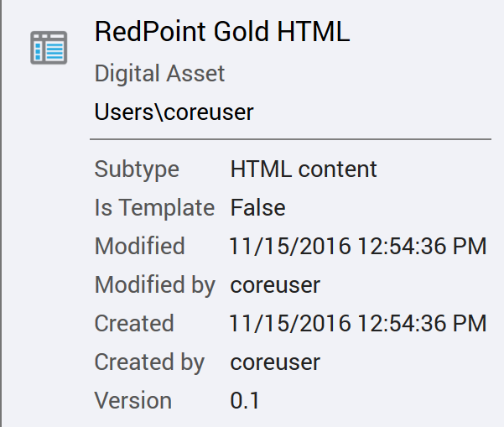Select the HTML content subtype value

(x=304, y=169)
